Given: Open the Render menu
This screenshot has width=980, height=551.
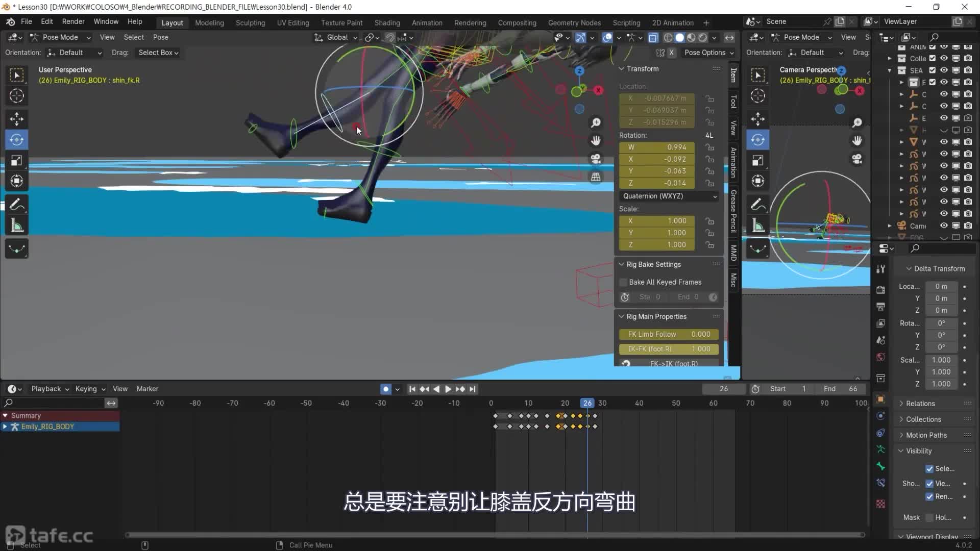Looking at the screenshot, I should pyautogui.click(x=73, y=21).
